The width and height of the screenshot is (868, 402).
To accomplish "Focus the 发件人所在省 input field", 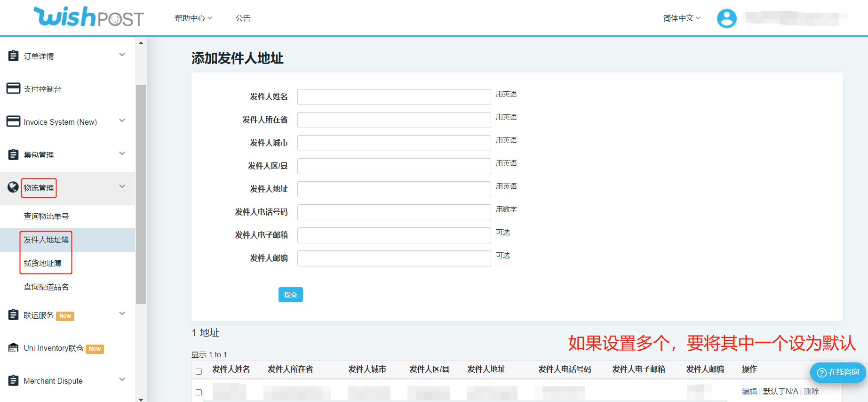I will pos(394,120).
